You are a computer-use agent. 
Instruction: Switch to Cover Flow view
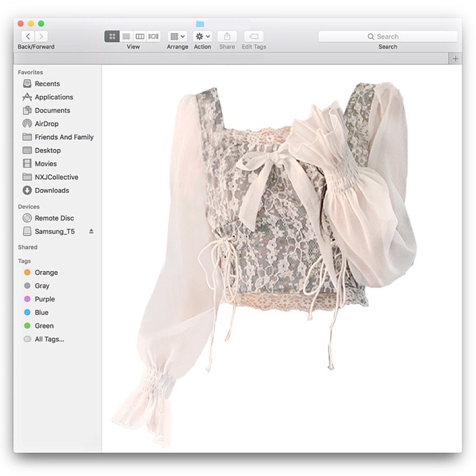[x=154, y=36]
